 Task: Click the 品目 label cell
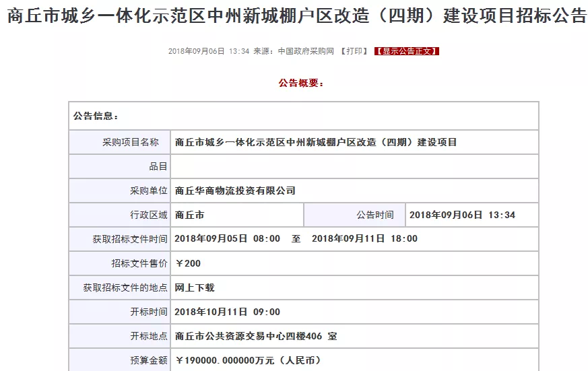(120, 166)
